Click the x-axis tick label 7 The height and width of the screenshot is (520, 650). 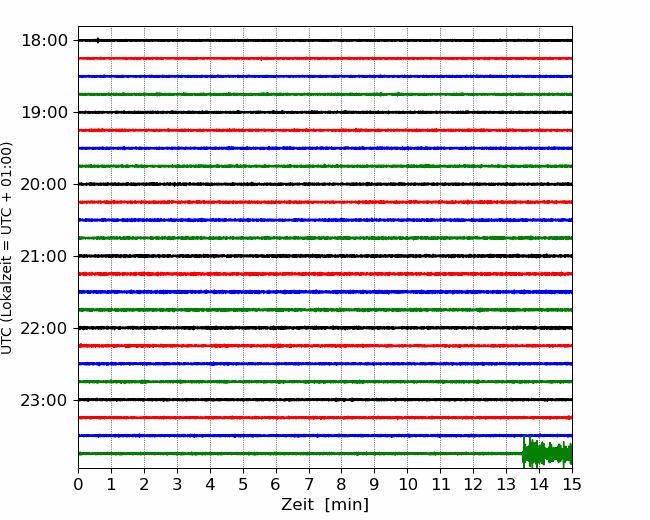[309, 484]
